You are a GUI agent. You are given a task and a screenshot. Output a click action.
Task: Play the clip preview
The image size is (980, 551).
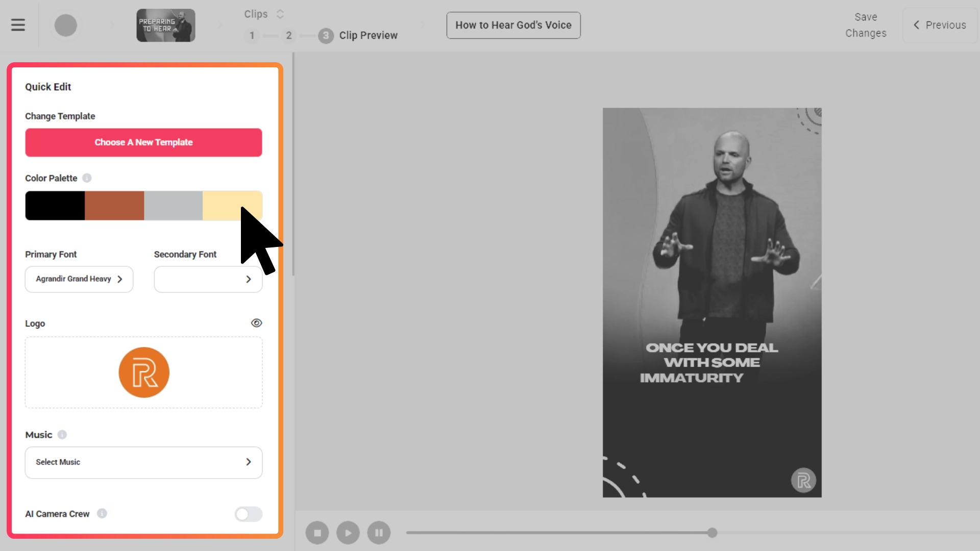[x=348, y=533]
